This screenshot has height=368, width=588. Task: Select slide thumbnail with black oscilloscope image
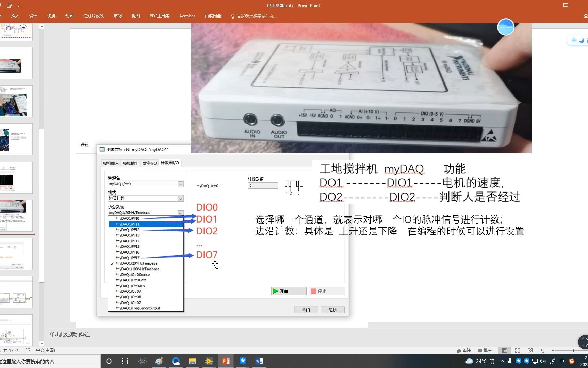(16, 178)
